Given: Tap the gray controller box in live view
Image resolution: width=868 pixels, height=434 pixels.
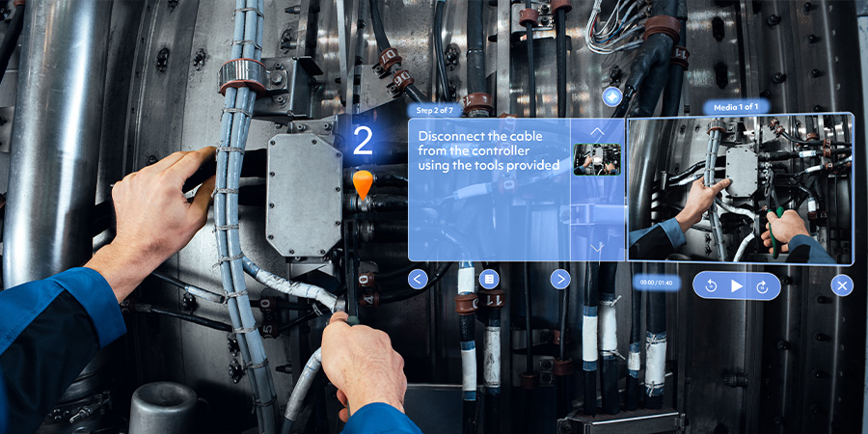Looking at the screenshot, I should [304, 193].
